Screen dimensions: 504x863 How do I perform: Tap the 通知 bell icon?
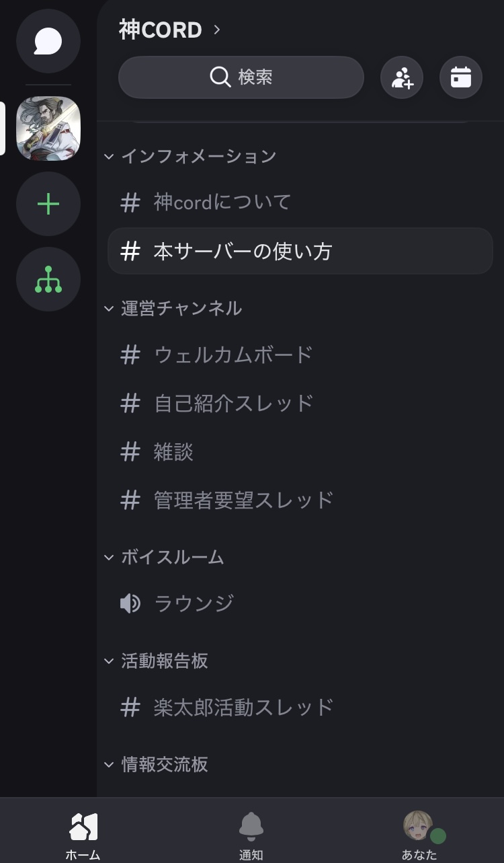(x=251, y=834)
